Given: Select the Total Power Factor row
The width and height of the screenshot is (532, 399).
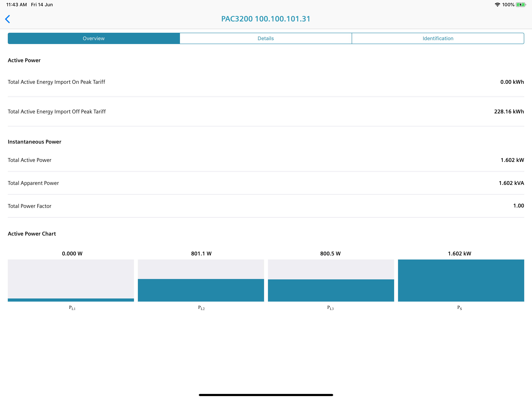Looking at the screenshot, I should [266, 206].
